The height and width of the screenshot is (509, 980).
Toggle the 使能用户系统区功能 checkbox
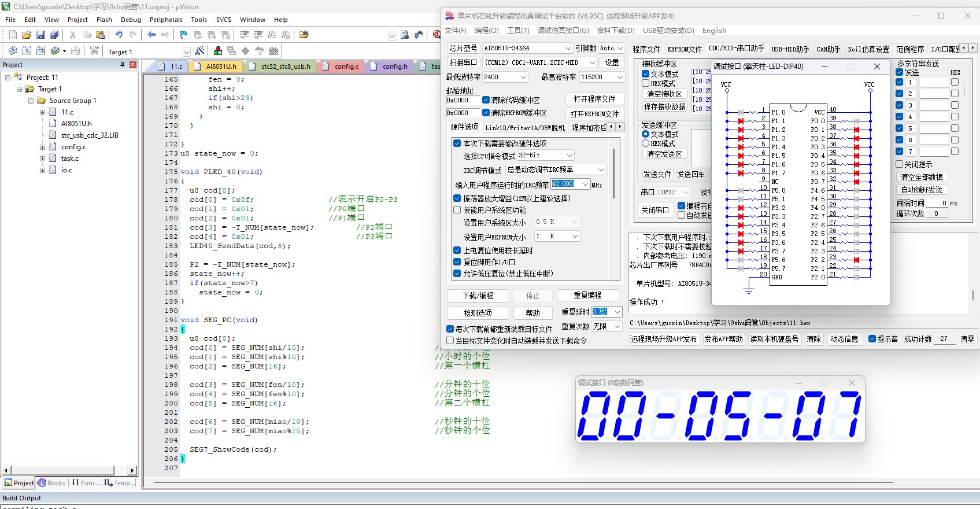457,210
